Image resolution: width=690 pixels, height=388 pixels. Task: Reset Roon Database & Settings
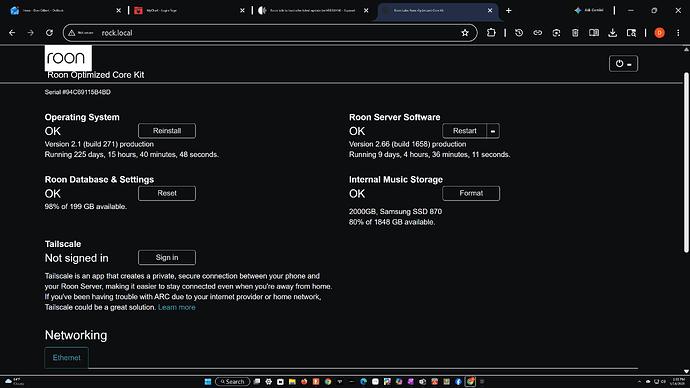coord(167,193)
